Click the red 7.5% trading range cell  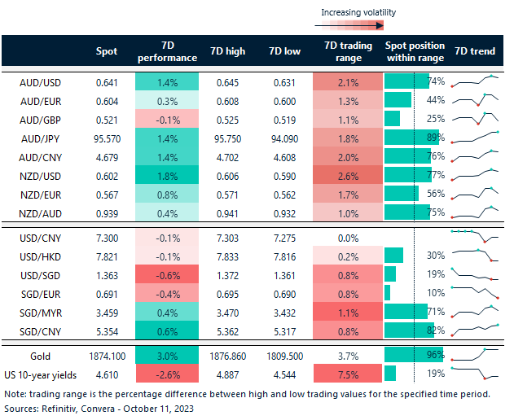click(348, 374)
